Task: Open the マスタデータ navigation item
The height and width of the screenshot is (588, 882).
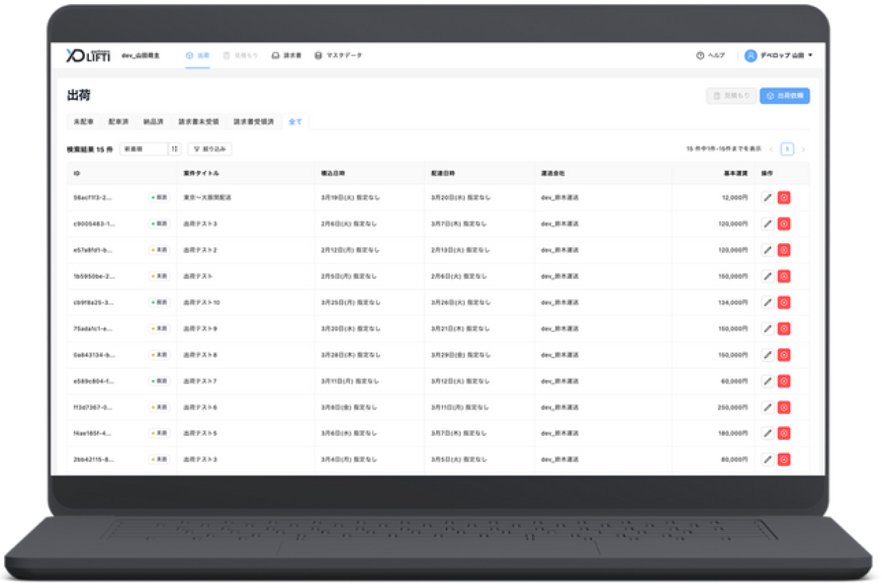Action: (x=338, y=56)
